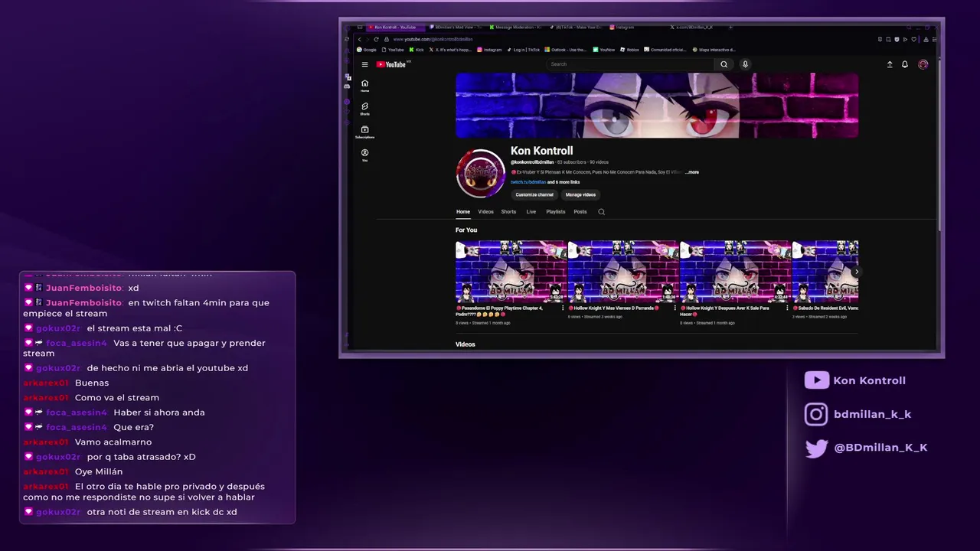The height and width of the screenshot is (551, 980).
Task: Open Outlook bookmark in bookmarks bar
Action: point(566,50)
